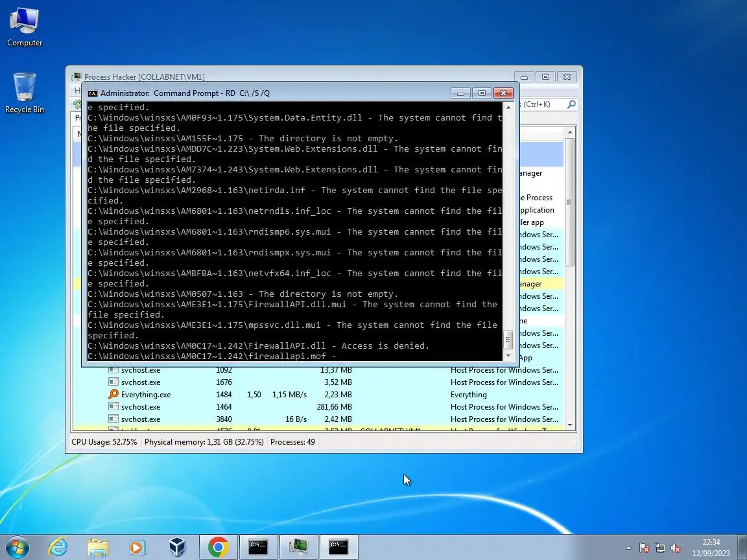Select the Recycle Bin desktop icon
The width and height of the screenshot is (747, 560).
click(x=24, y=93)
